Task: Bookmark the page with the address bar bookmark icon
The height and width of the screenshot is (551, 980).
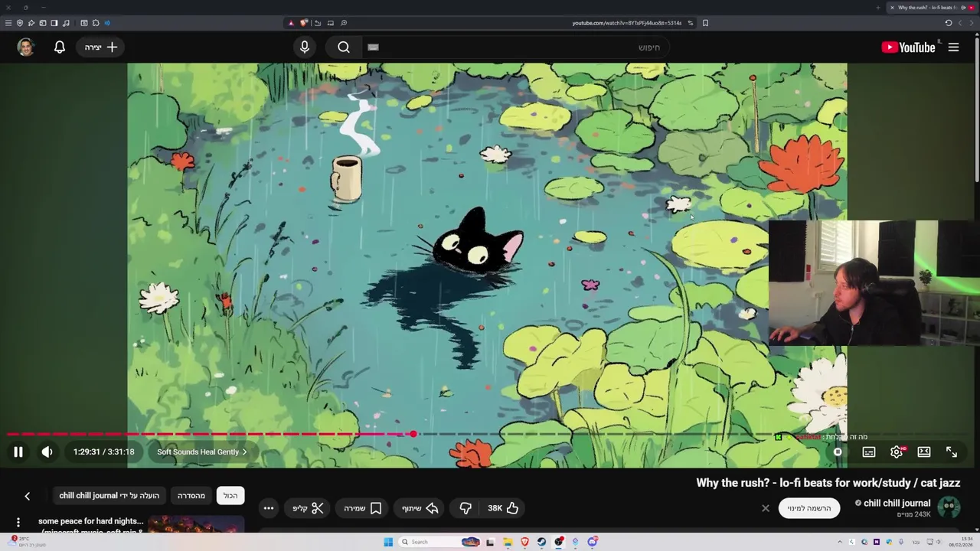Action: 705,23
